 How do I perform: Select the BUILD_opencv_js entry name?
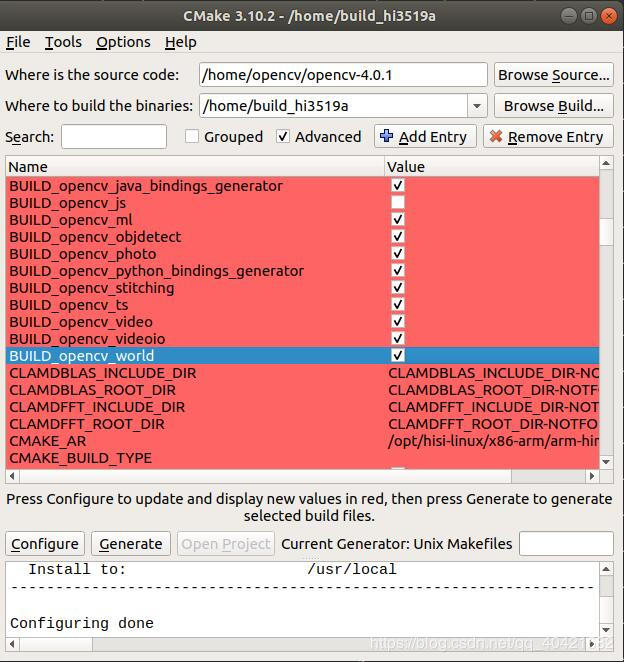pyautogui.click(x=68, y=203)
